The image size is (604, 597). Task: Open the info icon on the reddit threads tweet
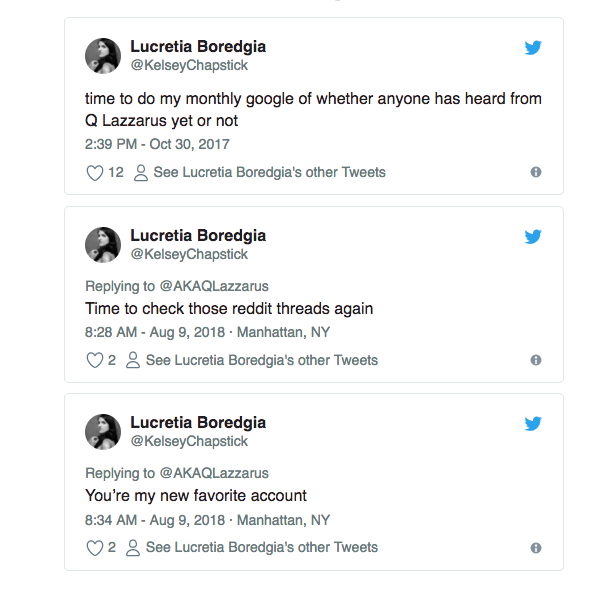(x=536, y=360)
